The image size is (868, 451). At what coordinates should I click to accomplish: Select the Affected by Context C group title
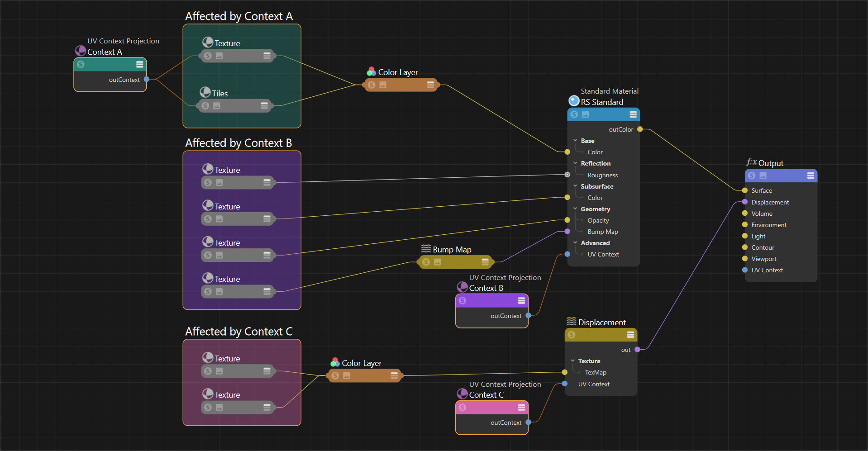pyautogui.click(x=238, y=332)
